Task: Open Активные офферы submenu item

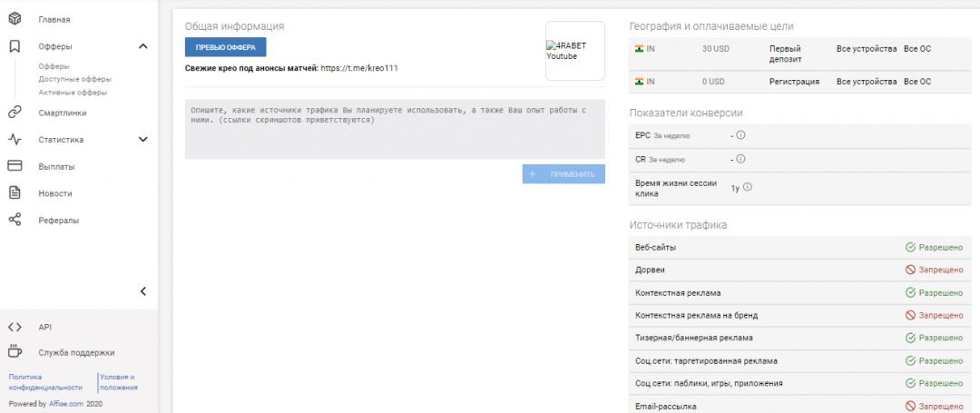Action: pos(73,92)
